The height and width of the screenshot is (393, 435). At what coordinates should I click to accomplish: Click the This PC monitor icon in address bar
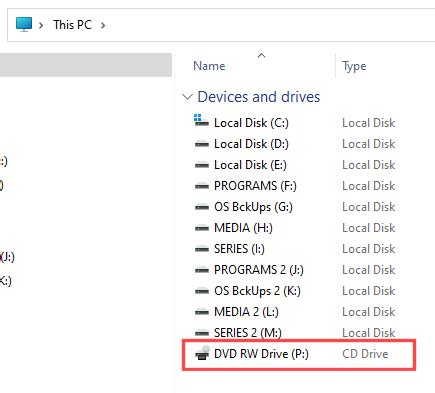click(24, 25)
